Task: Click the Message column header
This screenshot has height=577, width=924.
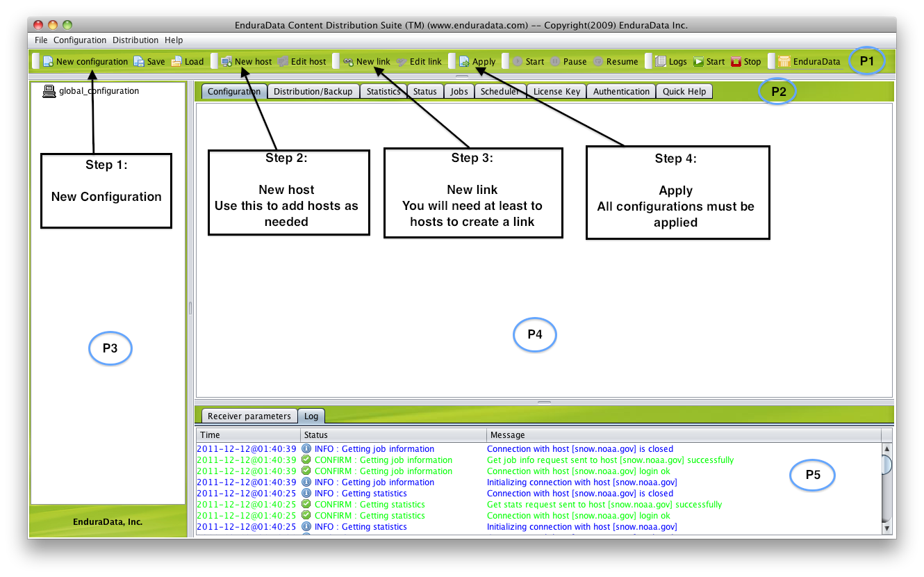Action: (x=684, y=435)
